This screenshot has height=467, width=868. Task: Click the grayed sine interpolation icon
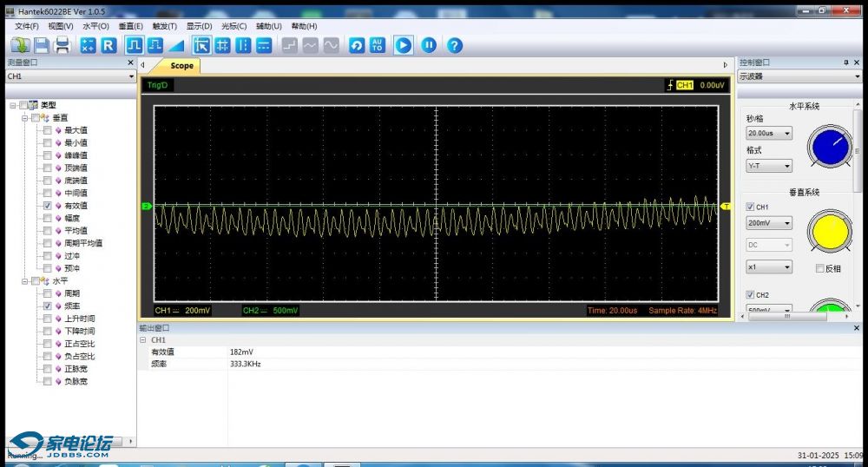click(x=331, y=45)
